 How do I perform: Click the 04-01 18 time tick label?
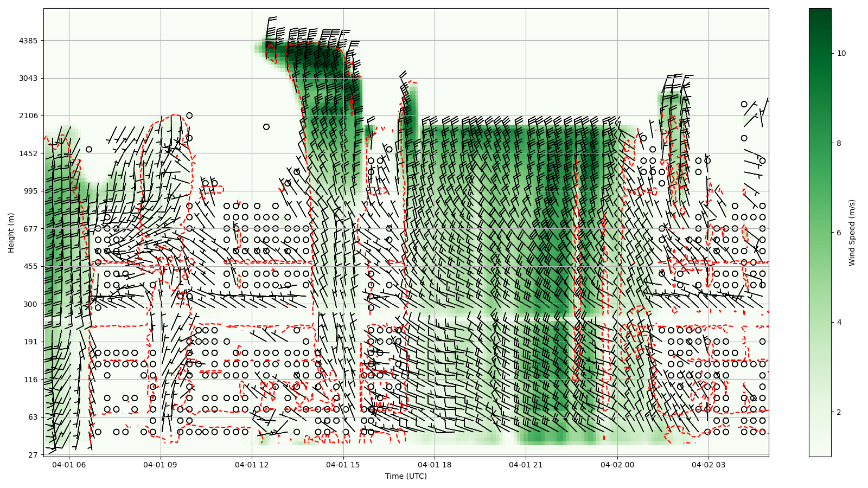coord(435,465)
